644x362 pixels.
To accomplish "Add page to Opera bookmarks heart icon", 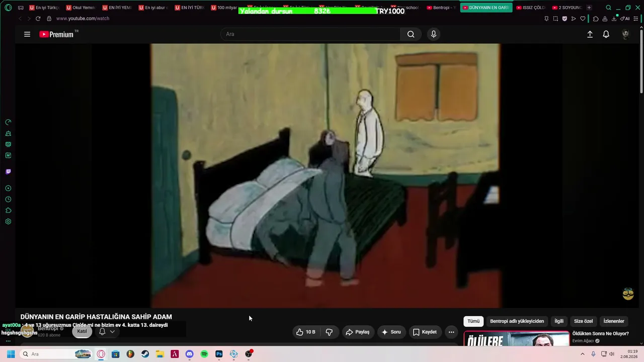I will click(583, 19).
